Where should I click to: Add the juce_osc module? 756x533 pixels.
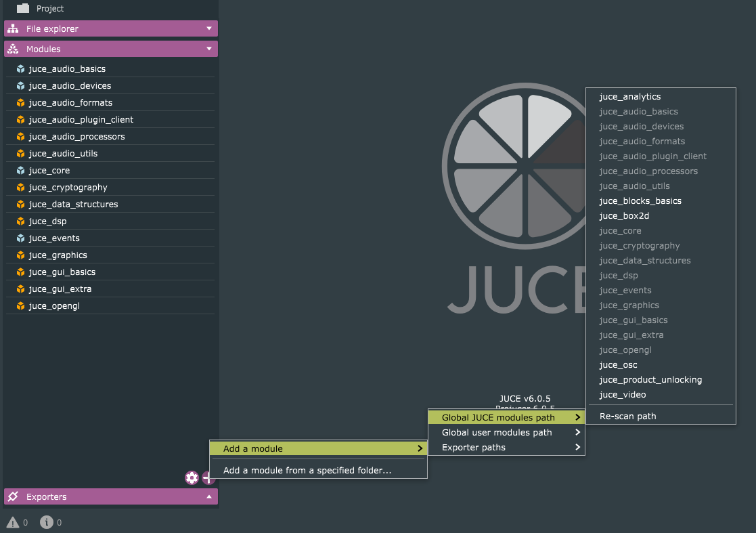click(x=661, y=365)
